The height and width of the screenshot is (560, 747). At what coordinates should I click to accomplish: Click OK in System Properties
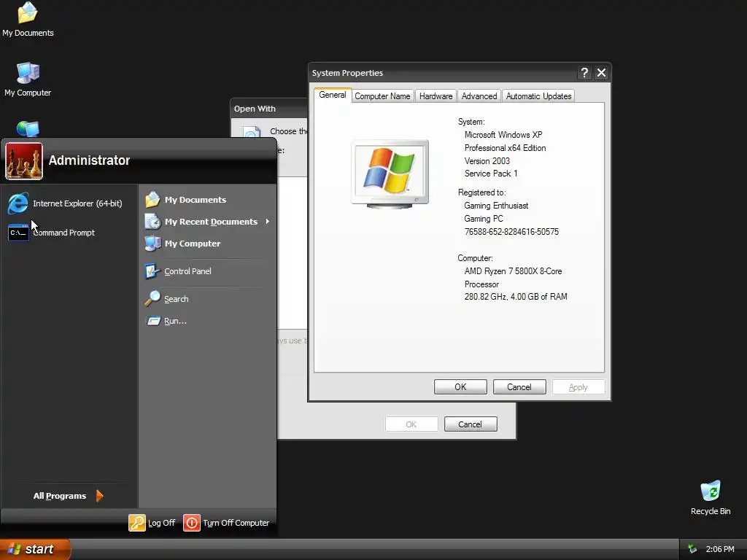pyautogui.click(x=460, y=386)
